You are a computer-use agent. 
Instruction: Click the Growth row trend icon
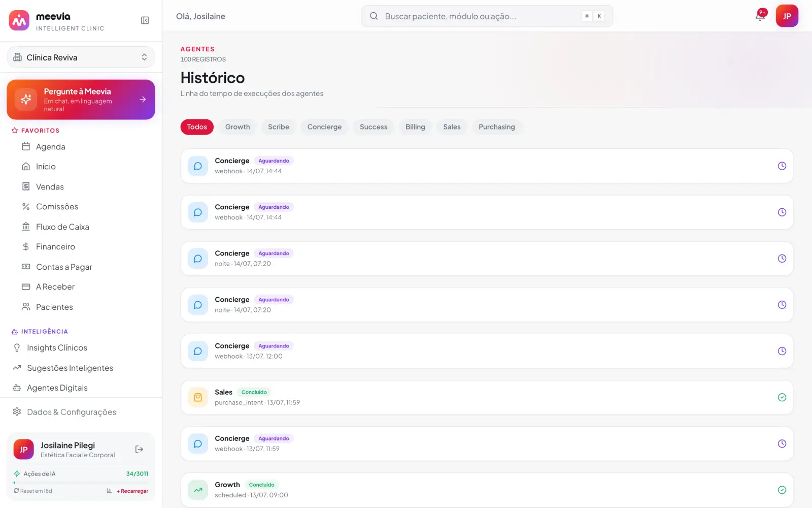point(198,490)
